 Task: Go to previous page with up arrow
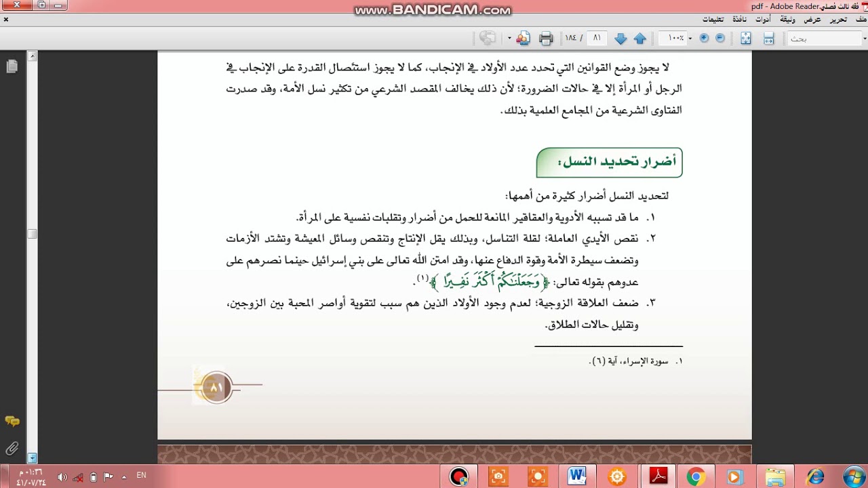pos(639,39)
